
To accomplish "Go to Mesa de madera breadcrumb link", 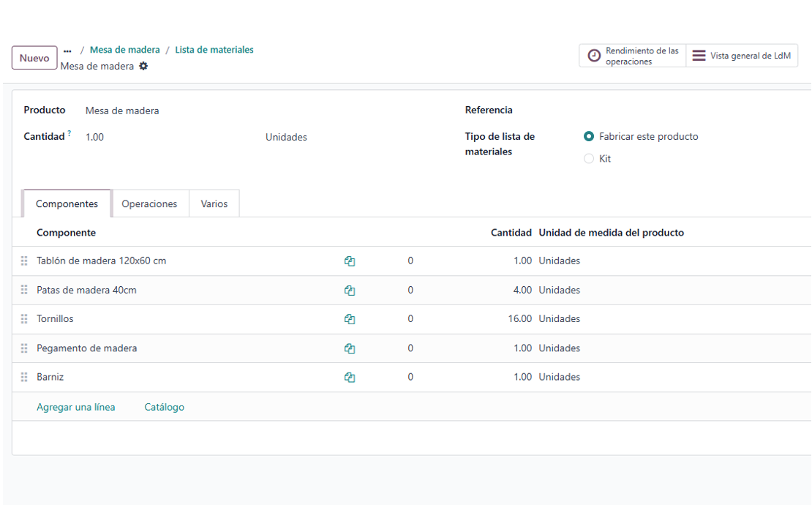I will 125,50.
